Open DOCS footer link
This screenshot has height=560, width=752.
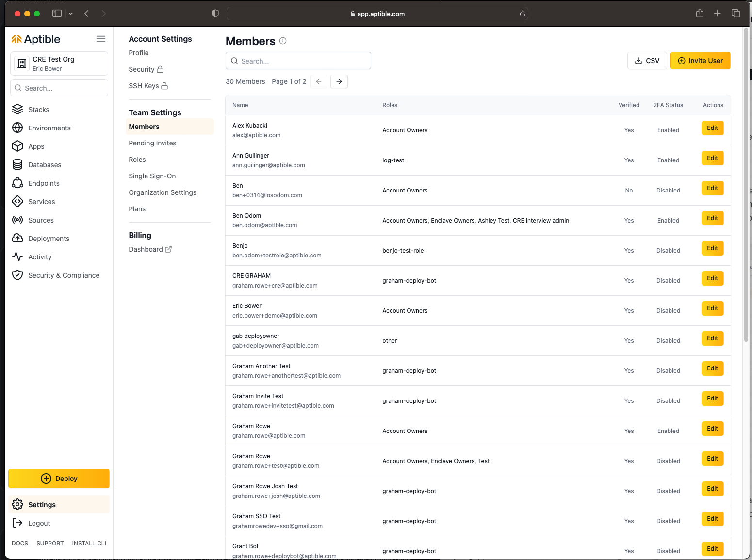click(20, 544)
